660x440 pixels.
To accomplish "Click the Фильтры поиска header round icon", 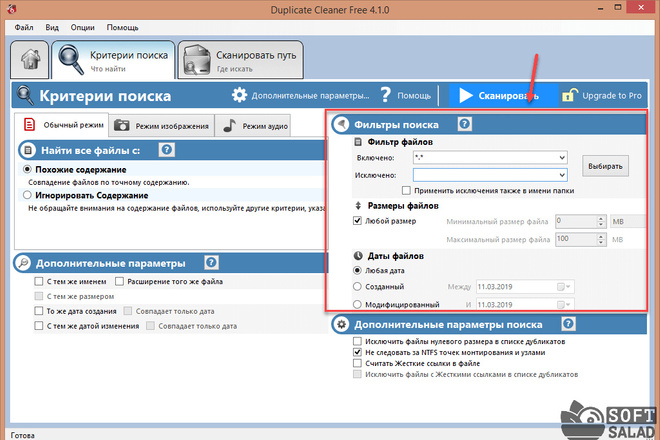I will tap(342, 125).
